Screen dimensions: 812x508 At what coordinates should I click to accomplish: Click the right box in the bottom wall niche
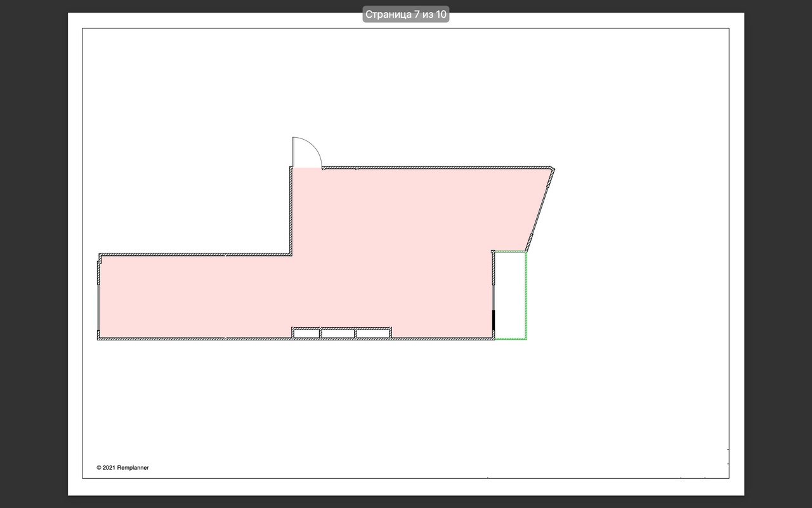[372, 333]
